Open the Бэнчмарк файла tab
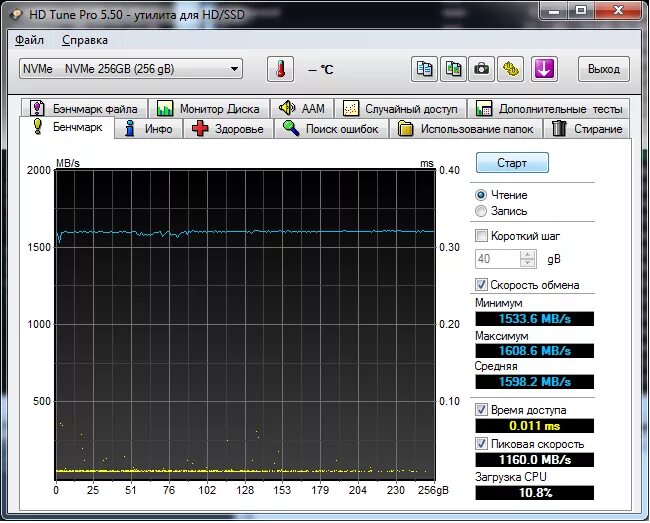650x523 pixels. (x=85, y=109)
